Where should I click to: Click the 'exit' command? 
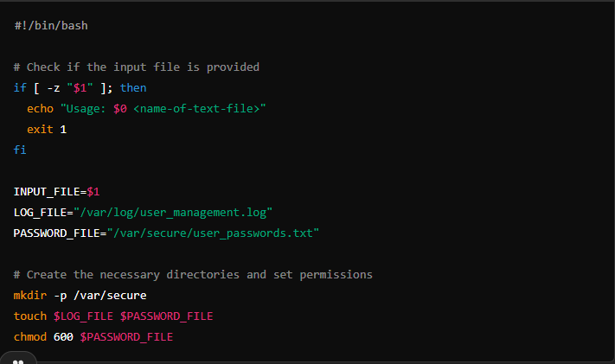(x=40, y=129)
